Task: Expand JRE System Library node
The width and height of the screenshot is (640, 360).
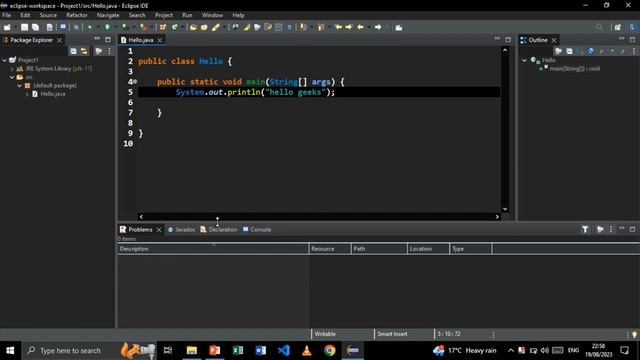Action: 12,69
